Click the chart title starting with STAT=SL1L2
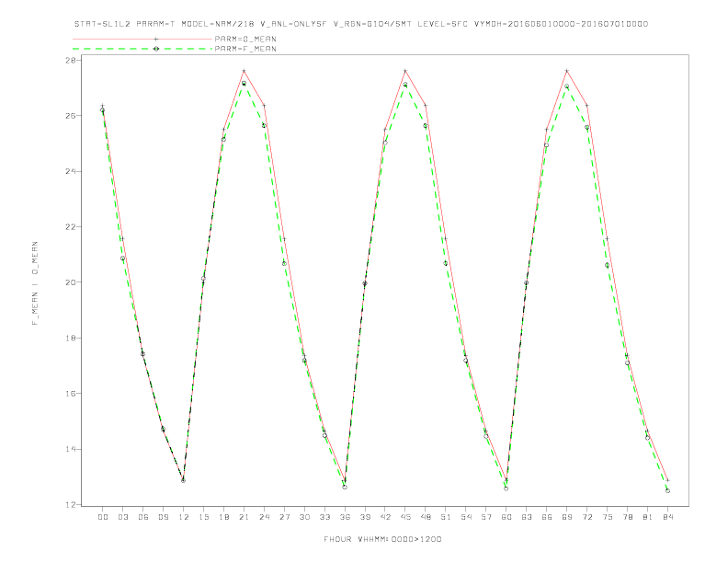 click(x=360, y=24)
